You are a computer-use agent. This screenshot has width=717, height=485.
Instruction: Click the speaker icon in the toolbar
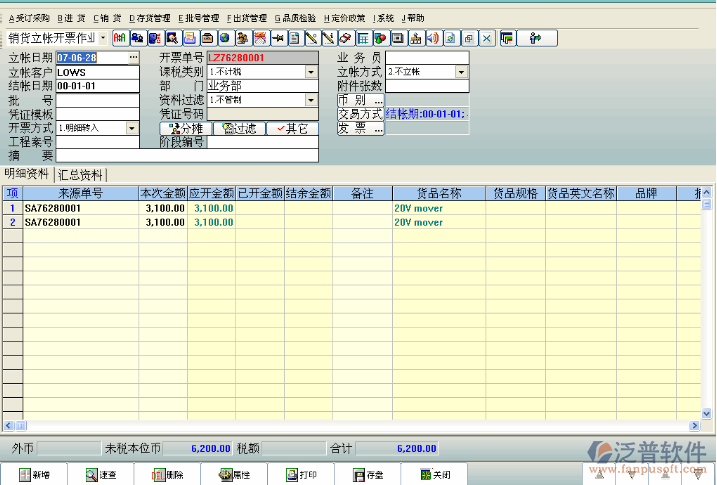coord(433,38)
